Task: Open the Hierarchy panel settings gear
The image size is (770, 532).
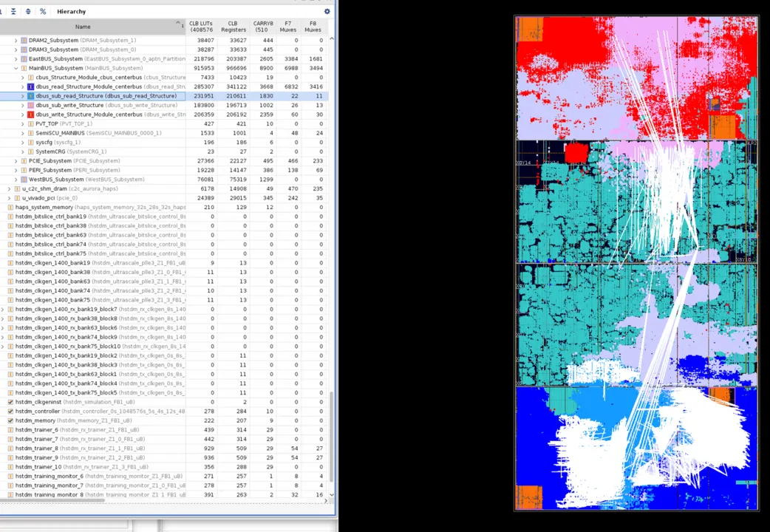Action: coord(327,12)
